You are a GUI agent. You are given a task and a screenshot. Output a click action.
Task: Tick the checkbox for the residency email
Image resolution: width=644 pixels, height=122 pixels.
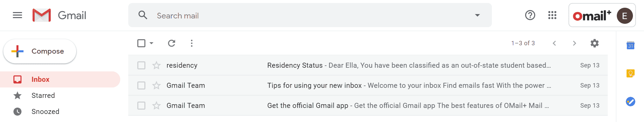141,65
